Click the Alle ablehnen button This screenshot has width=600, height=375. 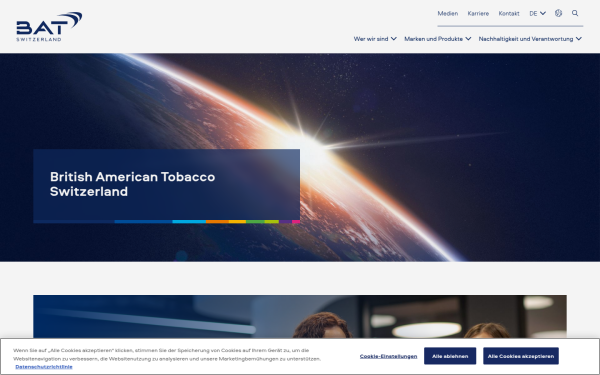(450, 356)
